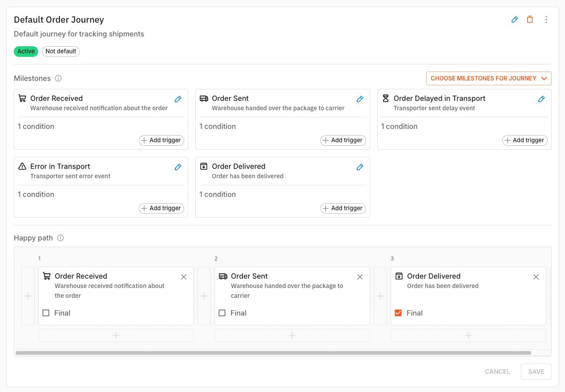
Task: Edit the Order Delivered milestone via pencil icon
Action: [x=359, y=167]
